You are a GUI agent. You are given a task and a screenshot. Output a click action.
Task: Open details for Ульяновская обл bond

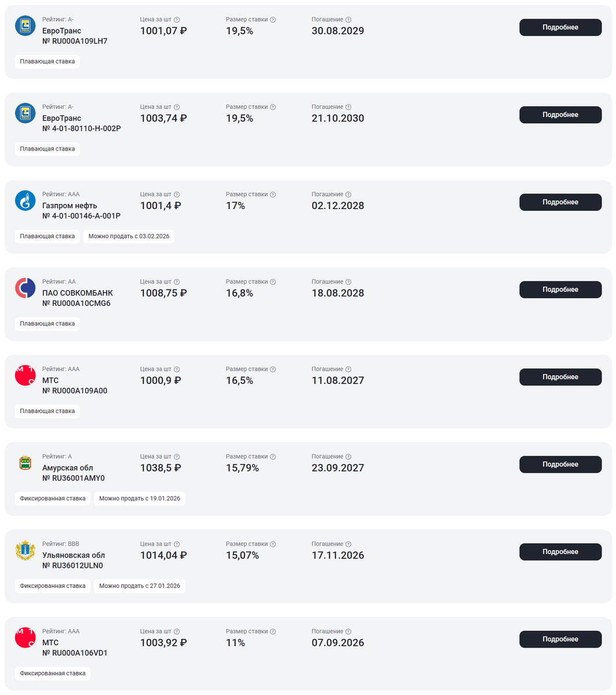[x=560, y=552]
